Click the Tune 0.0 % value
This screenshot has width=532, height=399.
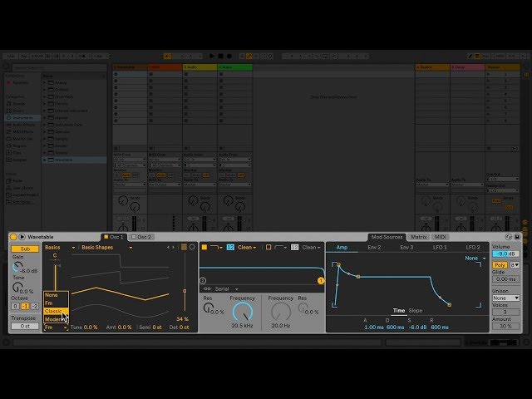(91, 328)
